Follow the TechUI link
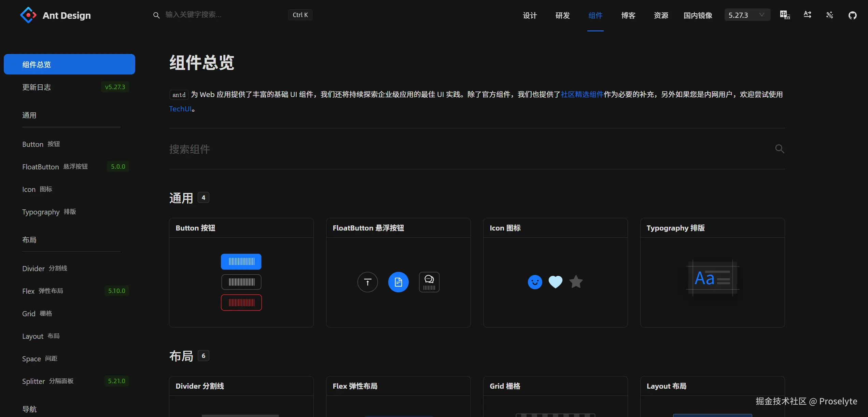This screenshot has height=417, width=868. click(x=180, y=109)
